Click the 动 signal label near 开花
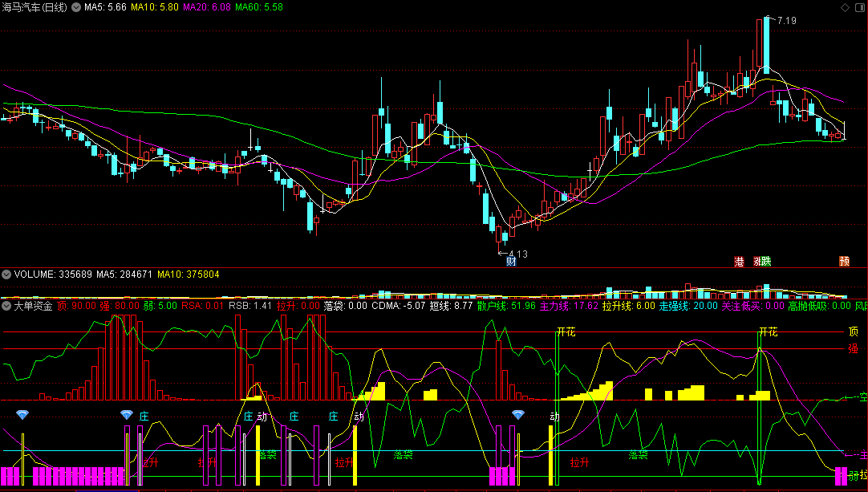This screenshot has width=868, height=492. pyautogui.click(x=554, y=417)
